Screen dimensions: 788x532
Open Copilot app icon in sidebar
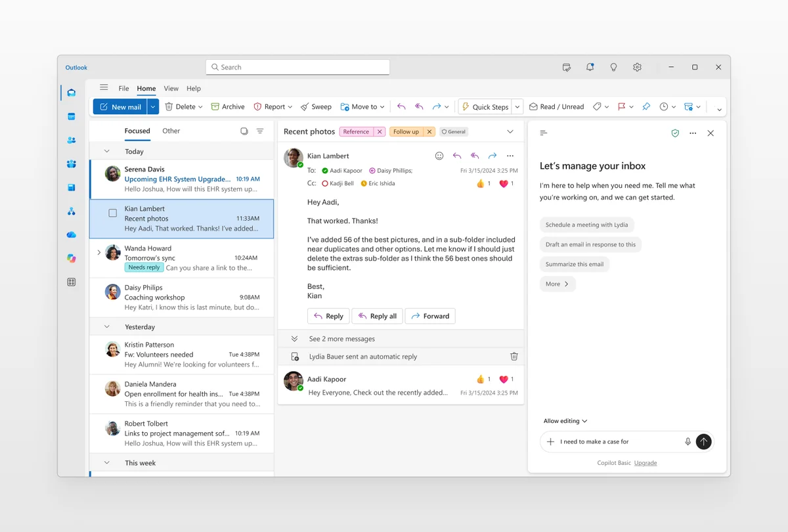click(x=72, y=258)
